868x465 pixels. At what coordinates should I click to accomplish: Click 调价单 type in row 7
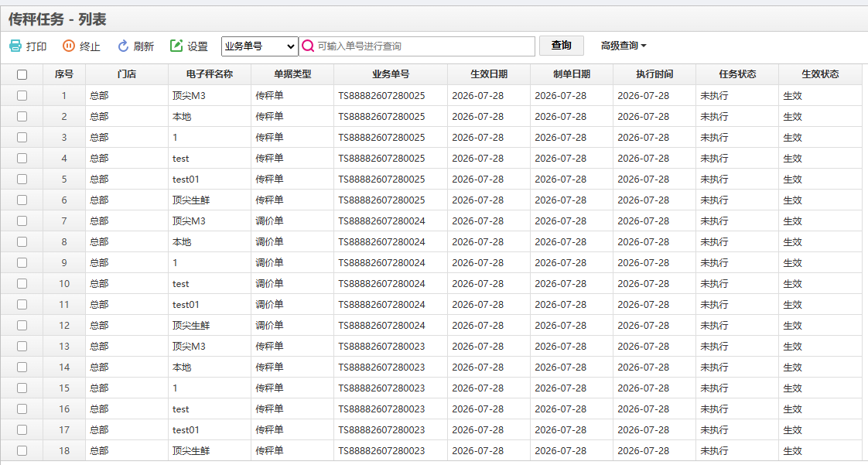269,221
